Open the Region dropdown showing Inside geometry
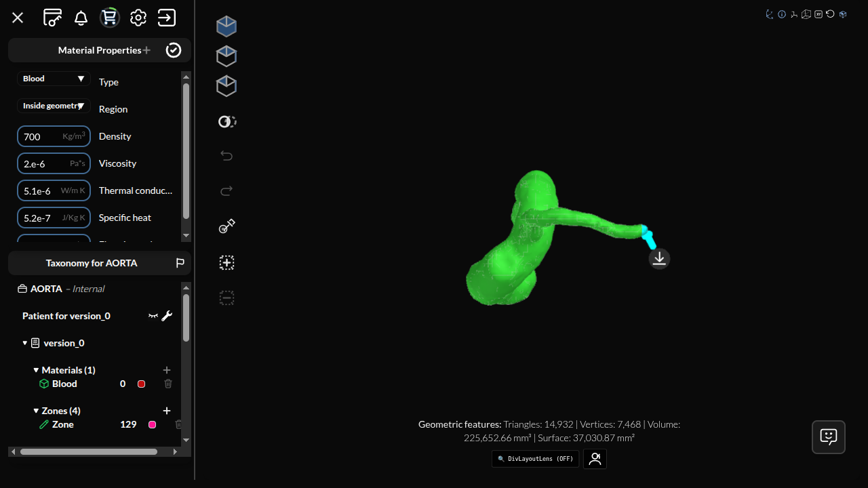 coord(54,106)
